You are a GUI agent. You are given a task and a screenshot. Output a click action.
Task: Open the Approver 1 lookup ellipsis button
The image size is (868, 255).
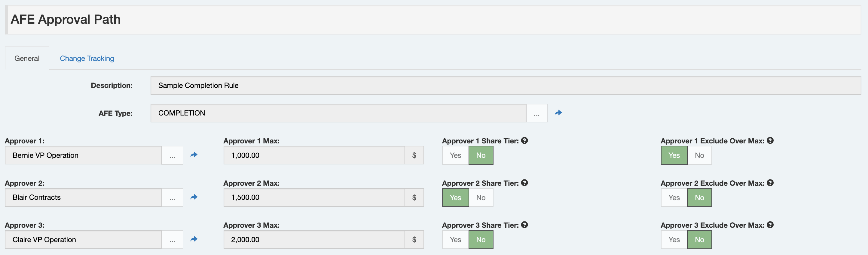pyautogui.click(x=172, y=155)
